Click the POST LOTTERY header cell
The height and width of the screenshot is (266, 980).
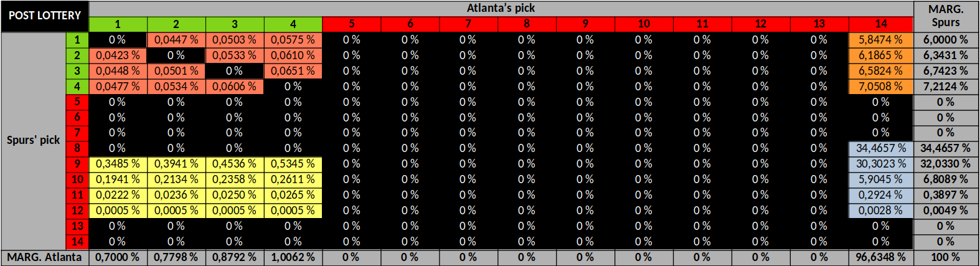point(45,16)
